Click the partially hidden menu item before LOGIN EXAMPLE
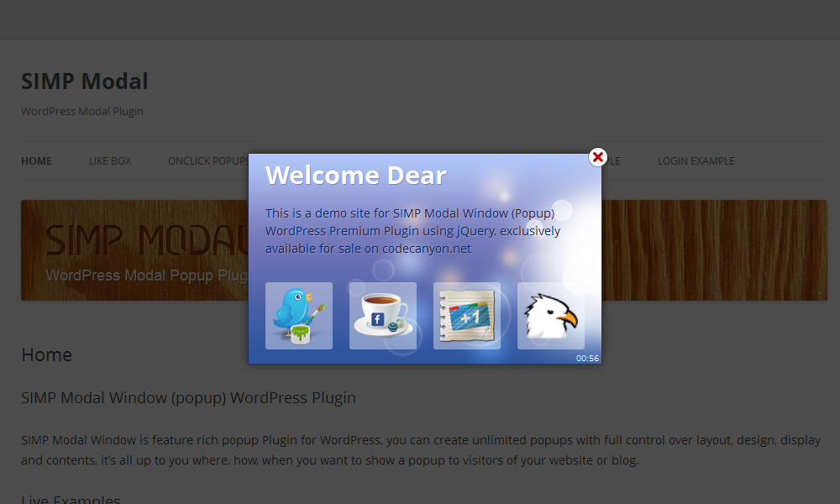 click(x=613, y=161)
